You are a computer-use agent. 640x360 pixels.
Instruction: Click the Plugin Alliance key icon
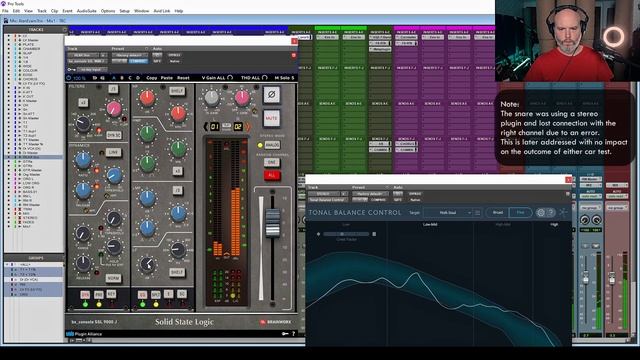point(285,334)
